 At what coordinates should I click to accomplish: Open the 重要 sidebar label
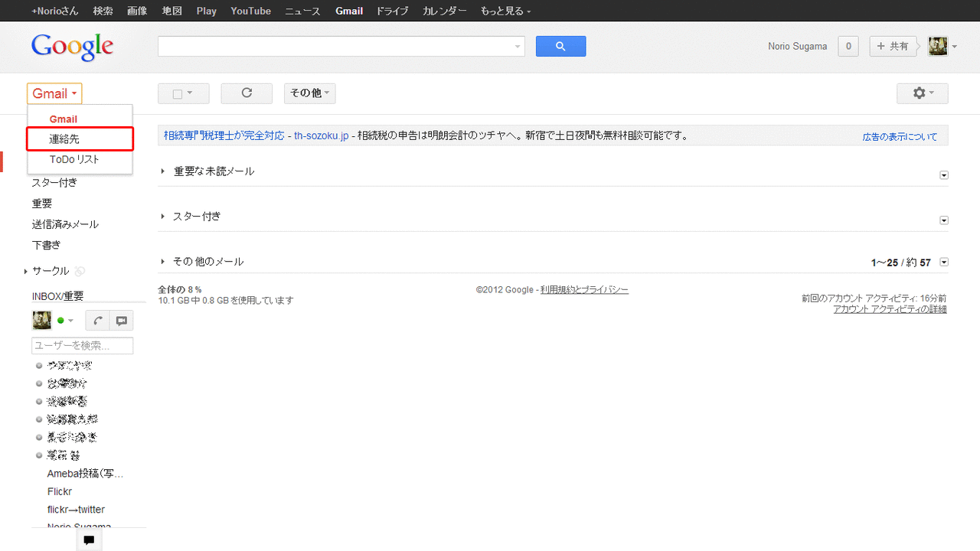[x=42, y=204]
